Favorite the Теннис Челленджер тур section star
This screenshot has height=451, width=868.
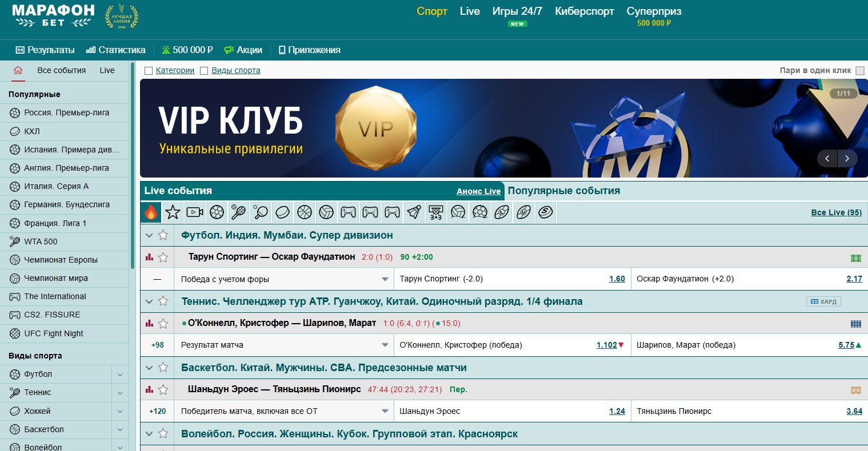click(x=163, y=301)
